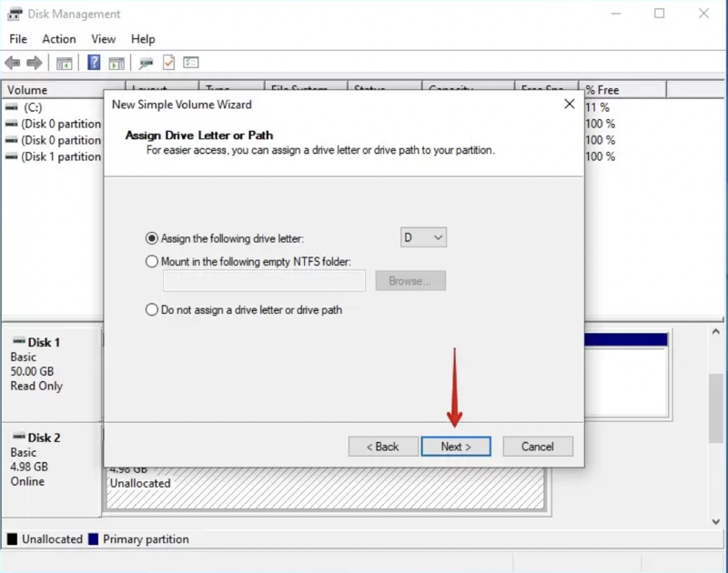This screenshot has height=573, width=728.
Task: Click the Show/Hide Console Tree icon
Action: 64,63
